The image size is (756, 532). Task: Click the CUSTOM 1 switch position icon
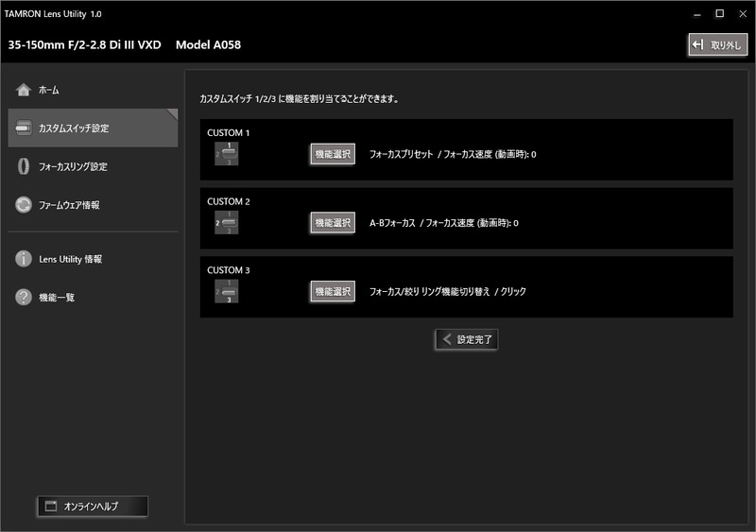[x=227, y=154]
